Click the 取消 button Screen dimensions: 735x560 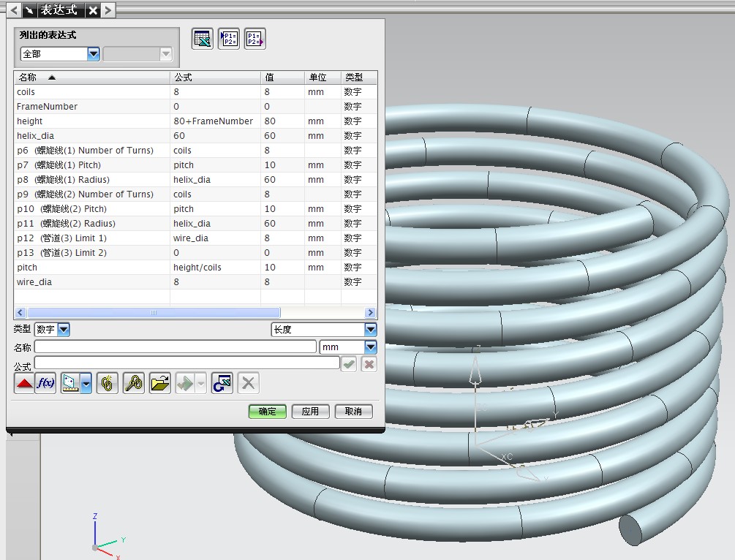[353, 412]
